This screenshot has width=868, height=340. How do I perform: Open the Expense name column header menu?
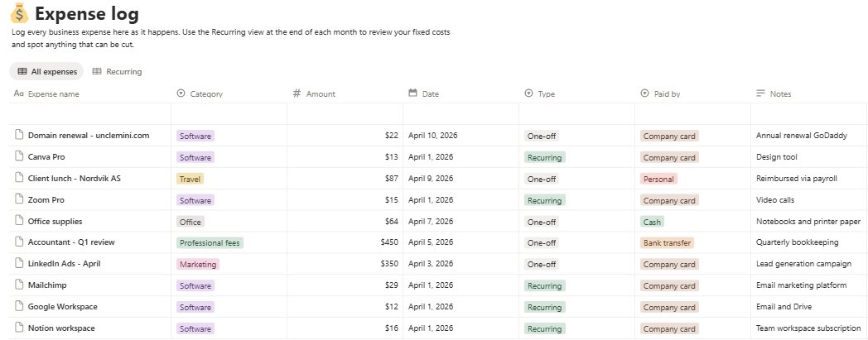click(90, 93)
